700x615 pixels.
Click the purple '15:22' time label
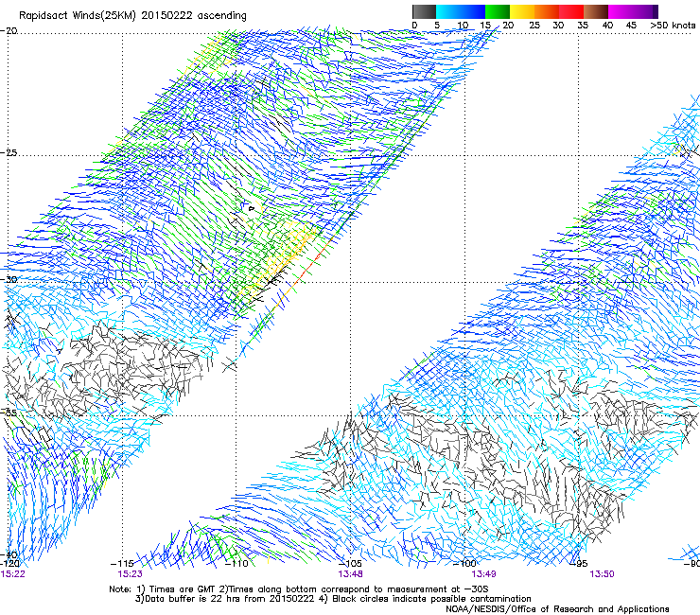[12, 574]
